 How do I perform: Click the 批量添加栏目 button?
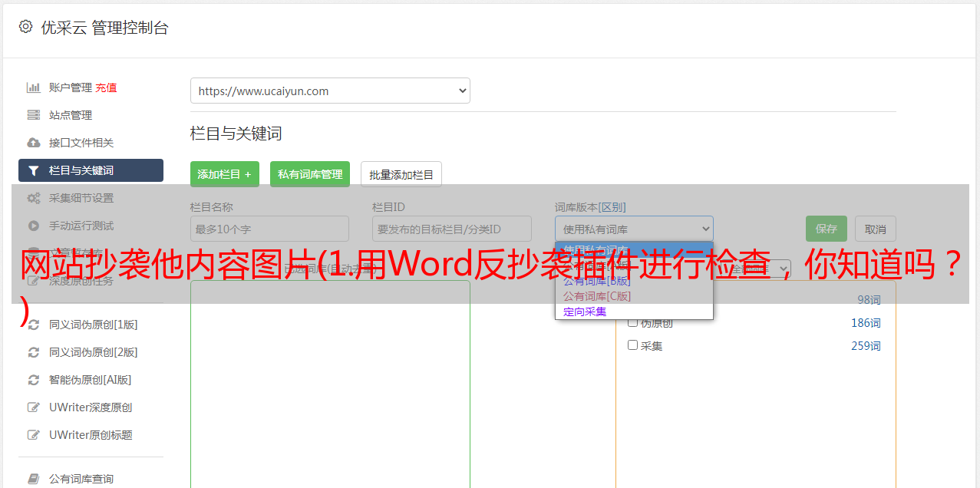pos(401,174)
